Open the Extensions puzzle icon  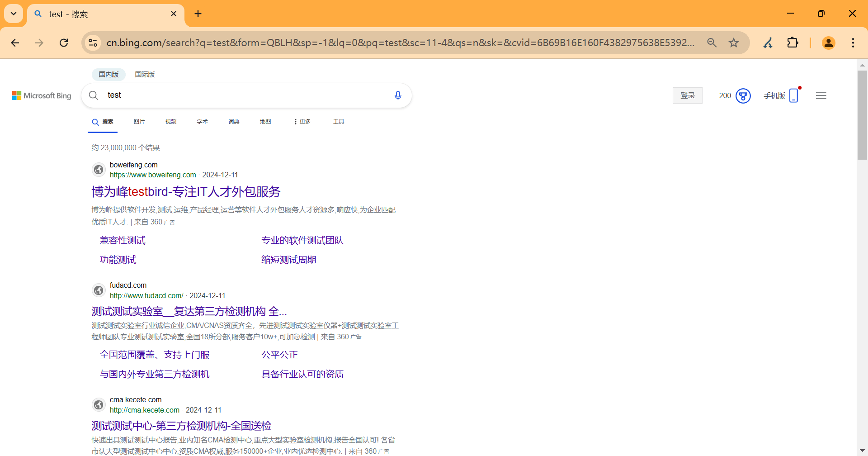pos(793,43)
